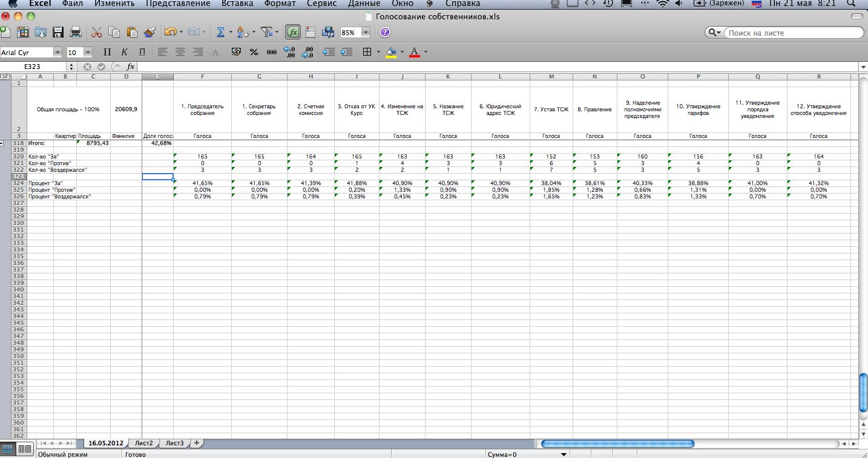Center the text alignment
This screenshot has width=868, height=458.
180,52
